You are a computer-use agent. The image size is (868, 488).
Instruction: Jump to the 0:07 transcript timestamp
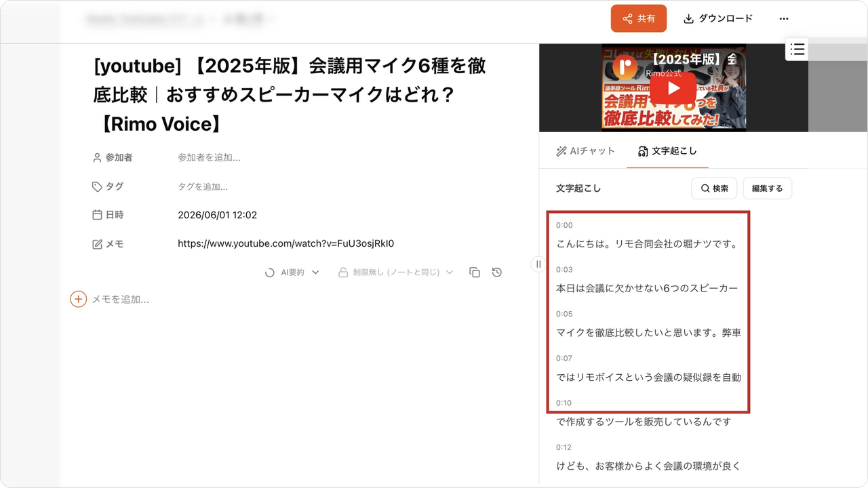pos(564,358)
